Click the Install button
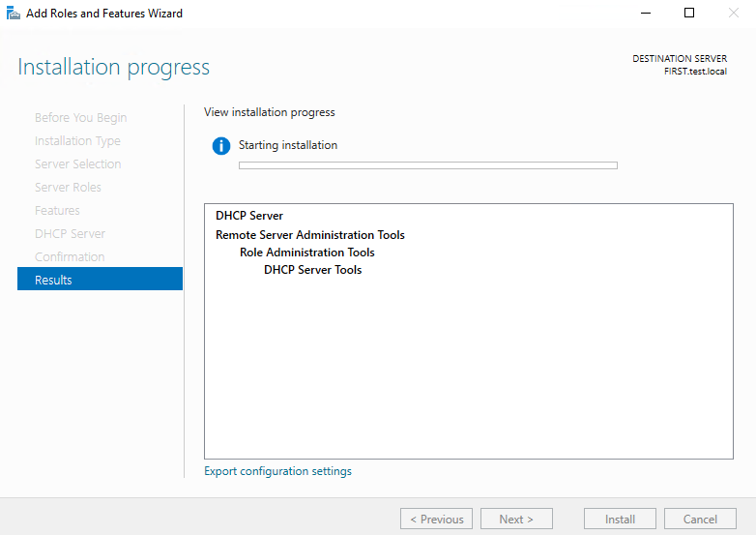Viewport: 756px width, 535px height. [620, 520]
